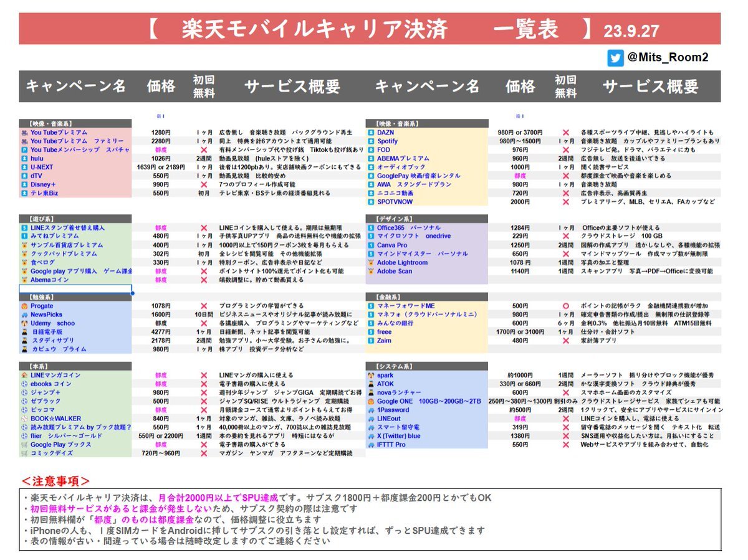Click the medal icon beside Adobe Scan
This screenshot has height=560, width=748.
click(370, 272)
